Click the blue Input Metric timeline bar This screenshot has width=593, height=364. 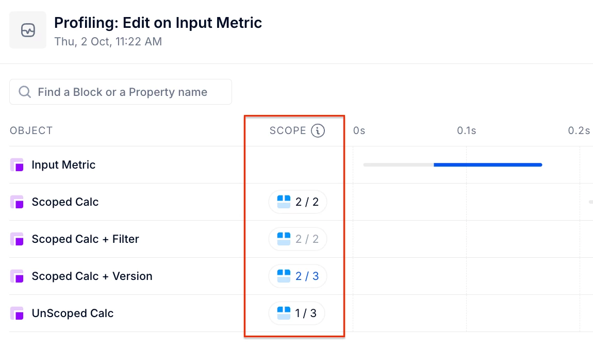(487, 165)
